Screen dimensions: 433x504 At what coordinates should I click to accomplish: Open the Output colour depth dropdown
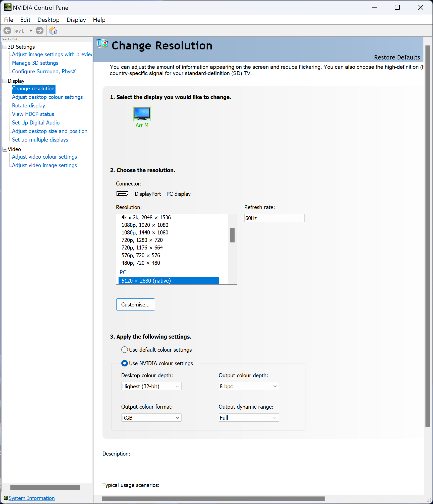coord(249,386)
